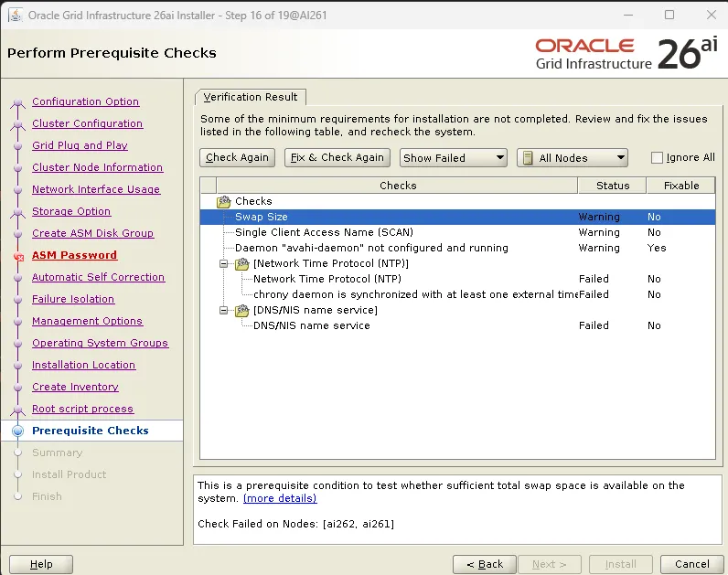Click the root Checks folder icon
Image resolution: width=728 pixels, height=575 pixels.
pyautogui.click(x=224, y=201)
